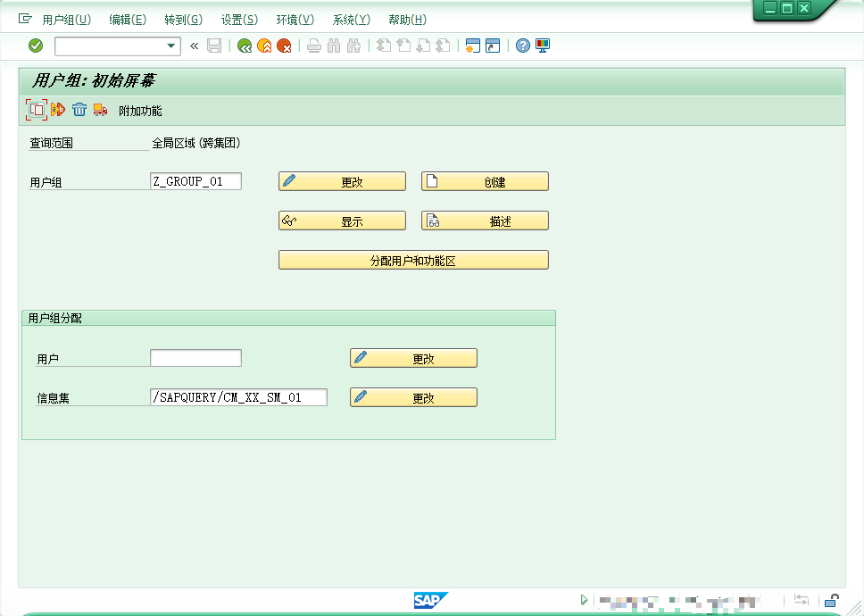Click the orange Exit icon
This screenshot has width=864, height=616.
click(x=264, y=46)
